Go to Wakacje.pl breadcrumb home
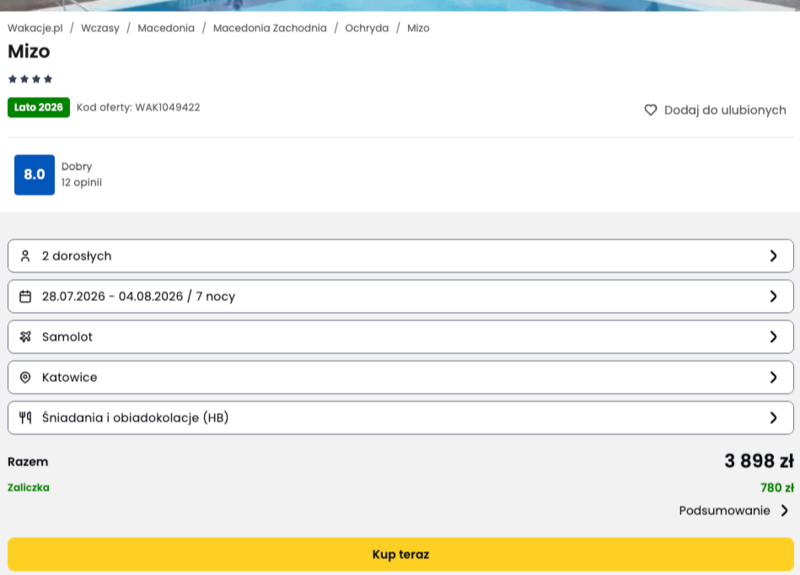 pyautogui.click(x=35, y=28)
